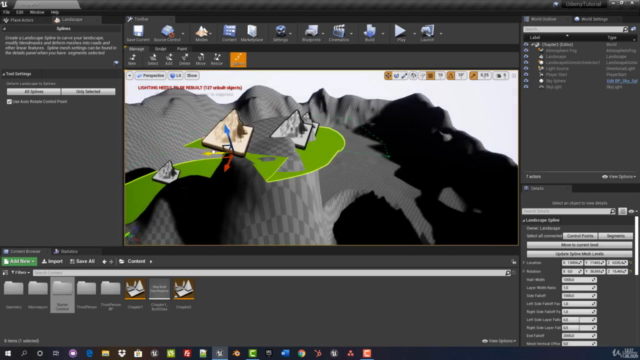This screenshot has width=640, height=360.
Task: Click Update Spline Mesh Levels button
Action: tap(580, 254)
